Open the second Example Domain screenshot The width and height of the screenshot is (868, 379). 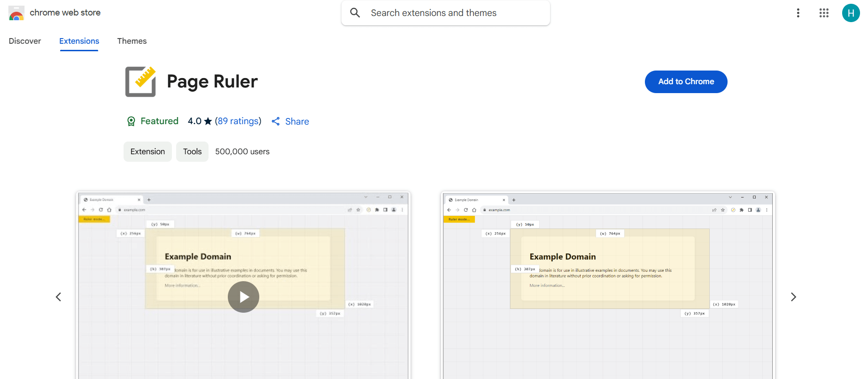click(x=608, y=285)
